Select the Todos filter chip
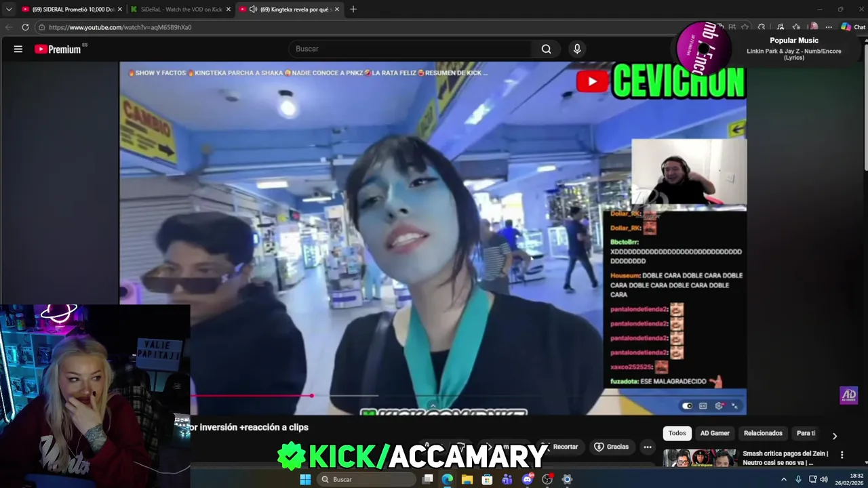 tap(677, 433)
